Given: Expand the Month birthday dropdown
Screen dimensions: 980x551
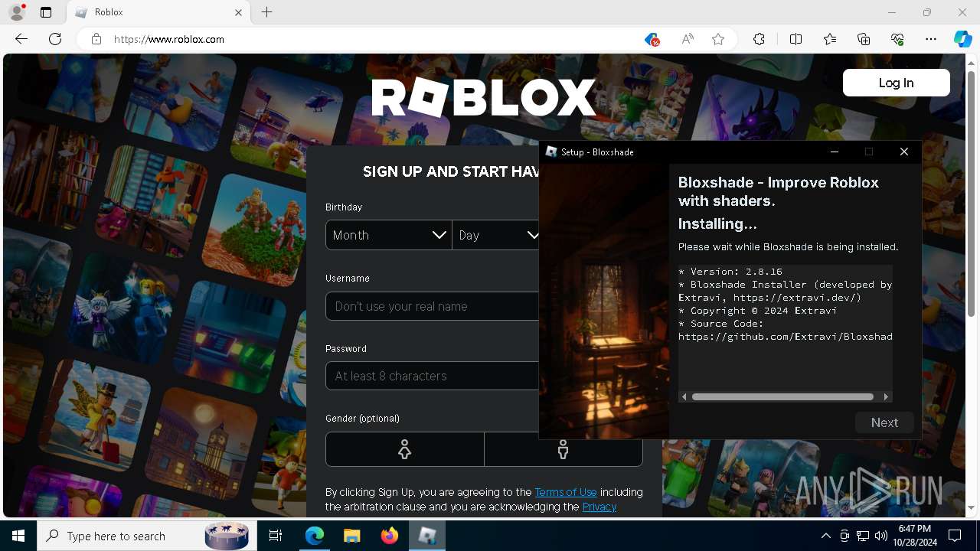Looking at the screenshot, I should [389, 235].
